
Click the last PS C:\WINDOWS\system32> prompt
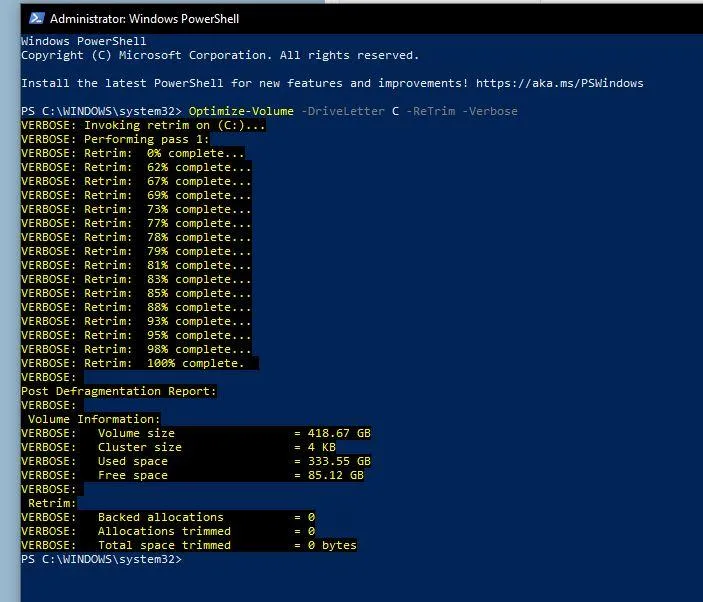click(x=101, y=559)
